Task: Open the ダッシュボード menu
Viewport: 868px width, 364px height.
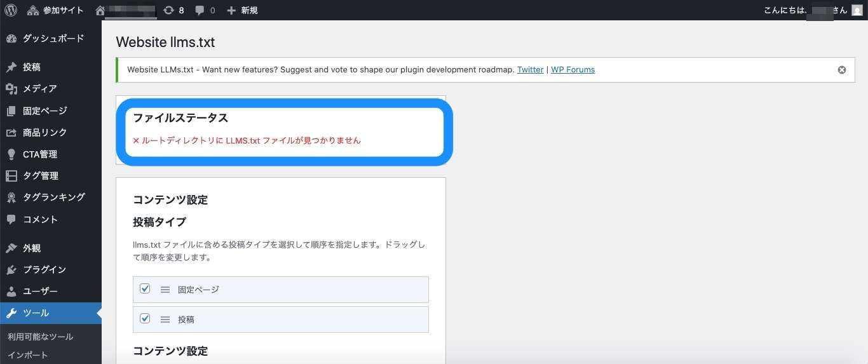Action: 53,39
